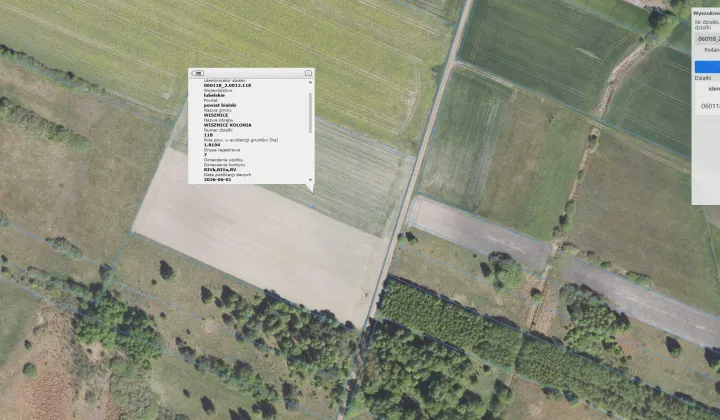The height and width of the screenshot is (420, 720).
Task: Close the parcel info popup
Action: pos(308,73)
